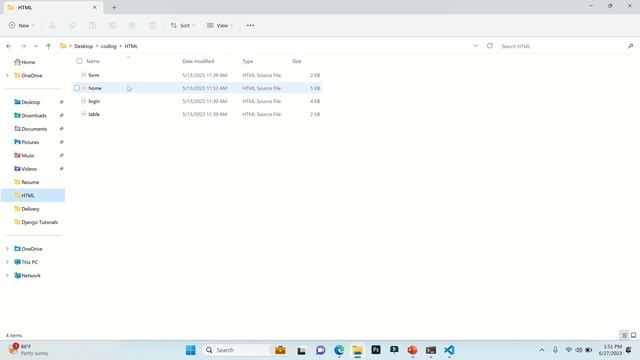Viewport: 640px width, 360px height.
Task: Click the Delete trash icon
Action: [x=152, y=26]
